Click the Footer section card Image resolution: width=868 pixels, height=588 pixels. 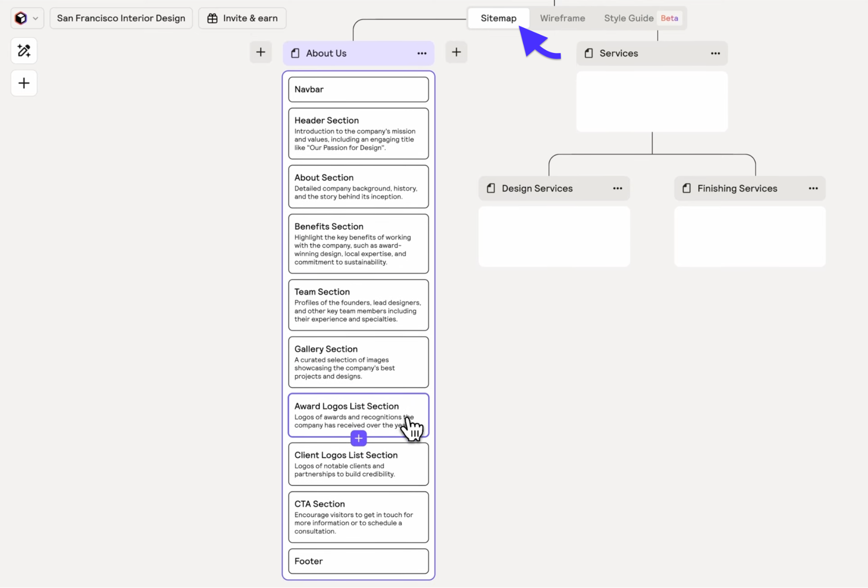pos(358,561)
